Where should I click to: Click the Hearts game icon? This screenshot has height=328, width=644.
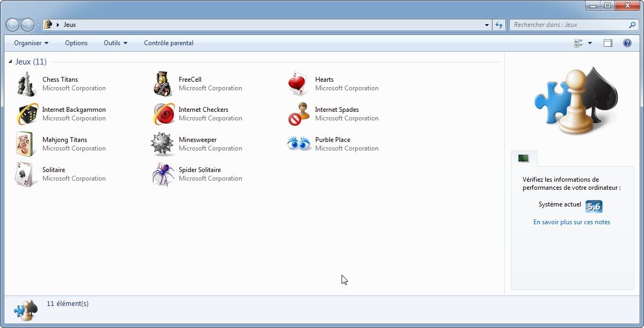pyautogui.click(x=299, y=84)
